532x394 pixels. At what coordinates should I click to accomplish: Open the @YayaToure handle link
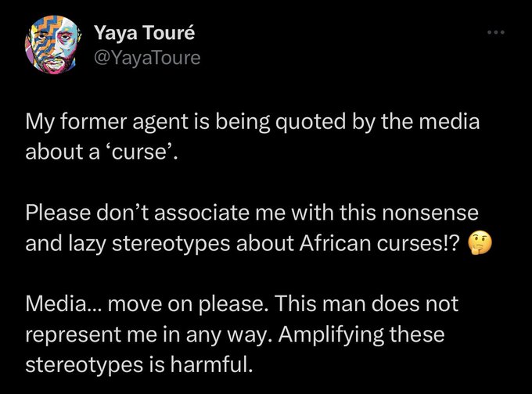click(146, 58)
